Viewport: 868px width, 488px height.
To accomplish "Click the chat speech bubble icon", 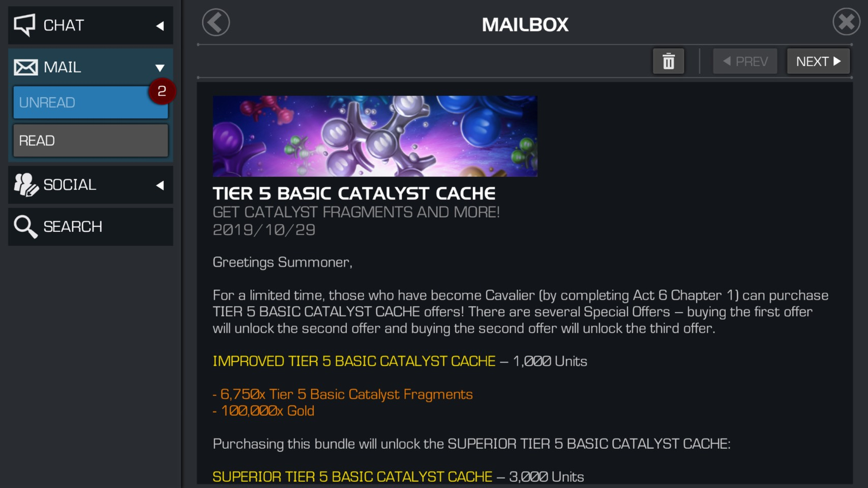I will (24, 25).
